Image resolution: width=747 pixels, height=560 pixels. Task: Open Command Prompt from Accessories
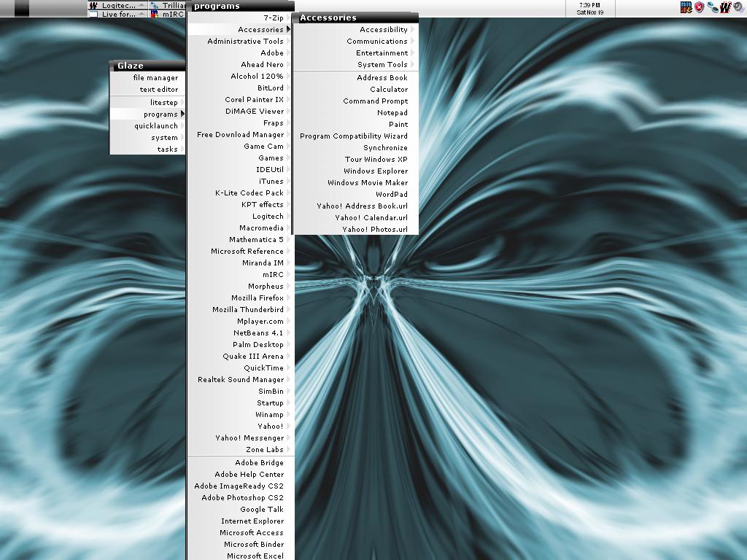click(356, 101)
